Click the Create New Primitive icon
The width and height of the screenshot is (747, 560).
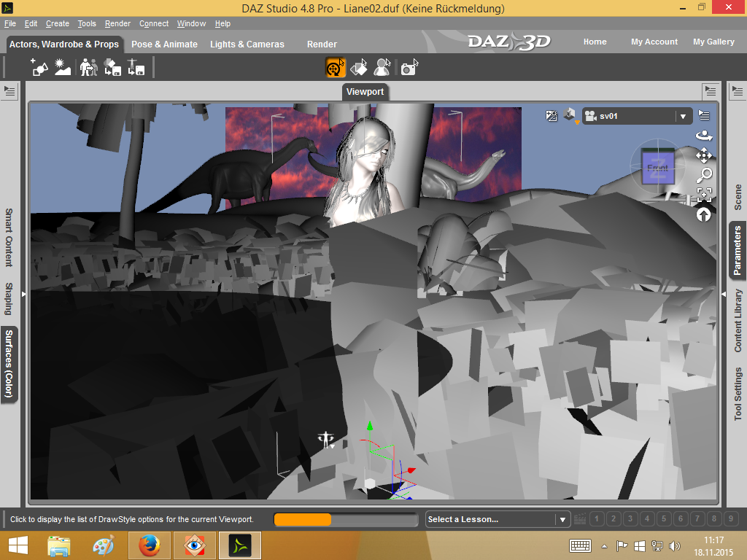coord(39,67)
